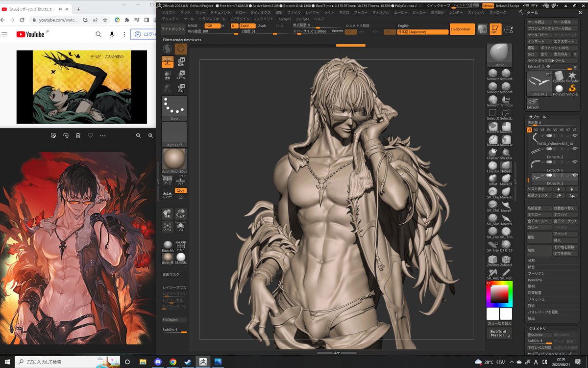Select the SelectRect brush
Image resolution: width=588 pixels, height=368 pixels.
click(x=493, y=114)
